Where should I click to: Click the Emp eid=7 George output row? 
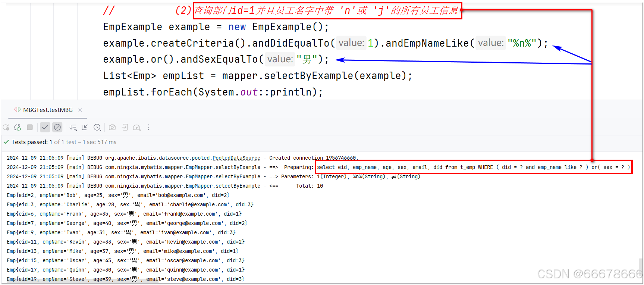pos(127,223)
